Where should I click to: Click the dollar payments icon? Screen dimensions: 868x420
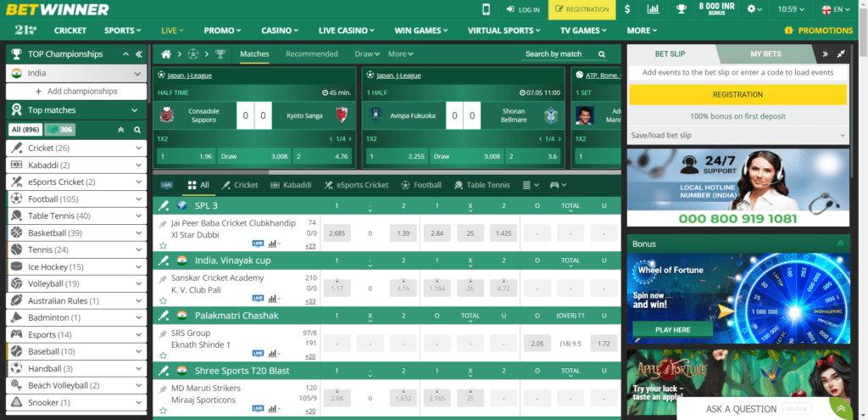pyautogui.click(x=627, y=9)
